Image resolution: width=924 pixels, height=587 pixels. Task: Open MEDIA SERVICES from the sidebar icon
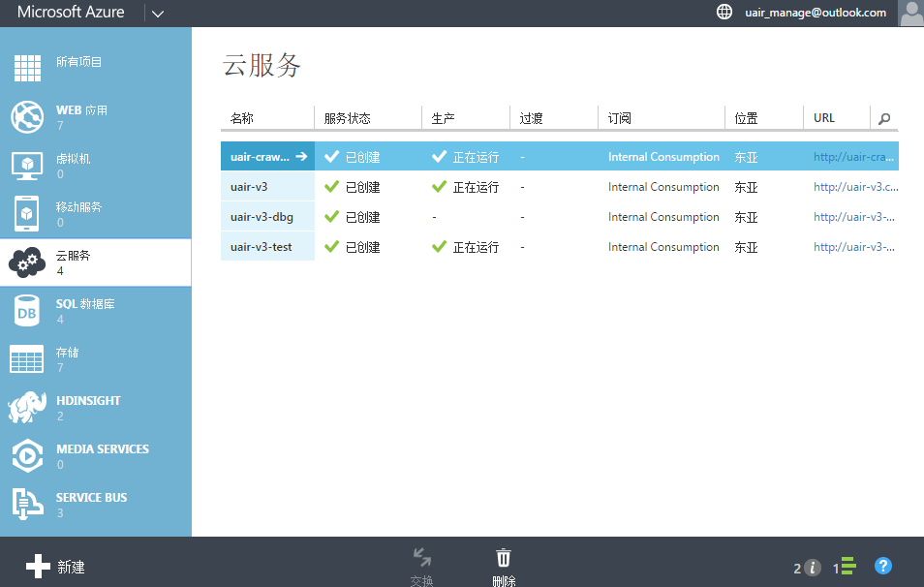pyautogui.click(x=26, y=453)
